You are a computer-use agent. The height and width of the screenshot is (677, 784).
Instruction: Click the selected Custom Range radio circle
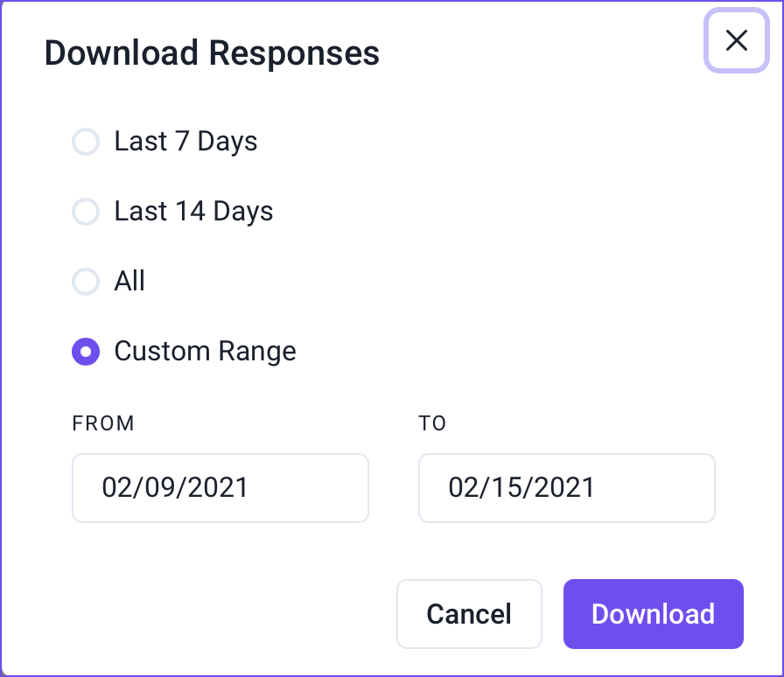pyautogui.click(x=86, y=352)
